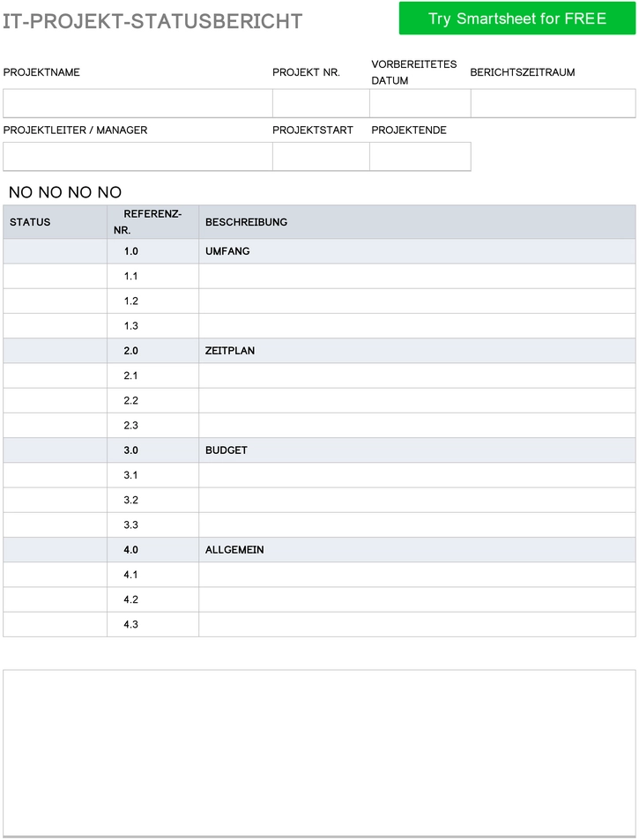Click the large notes box at the bottom
Viewport: 639px width, 840px height.
(x=319, y=753)
